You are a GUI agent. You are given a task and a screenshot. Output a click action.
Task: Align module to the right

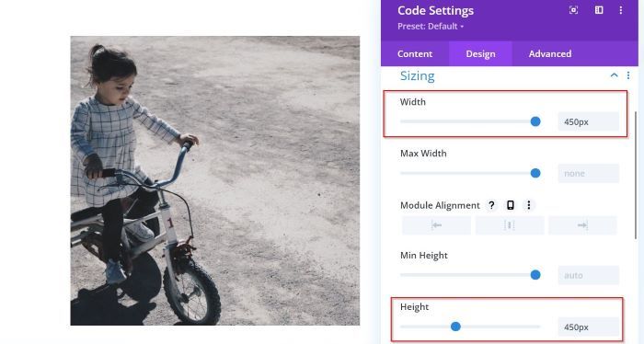tap(582, 225)
